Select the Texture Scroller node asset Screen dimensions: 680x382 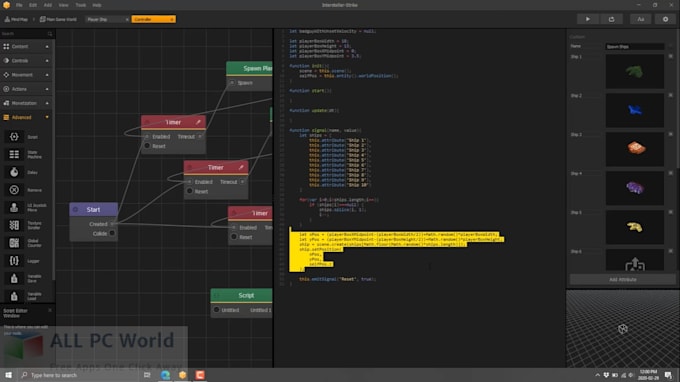[14, 225]
